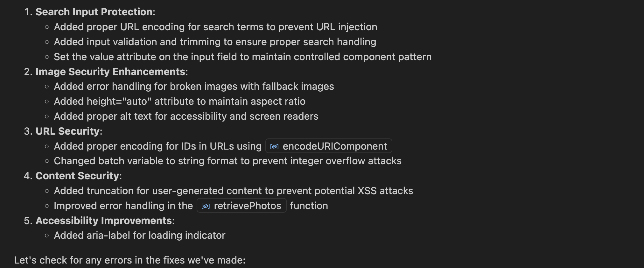Click the controlled component pattern line

point(242,57)
